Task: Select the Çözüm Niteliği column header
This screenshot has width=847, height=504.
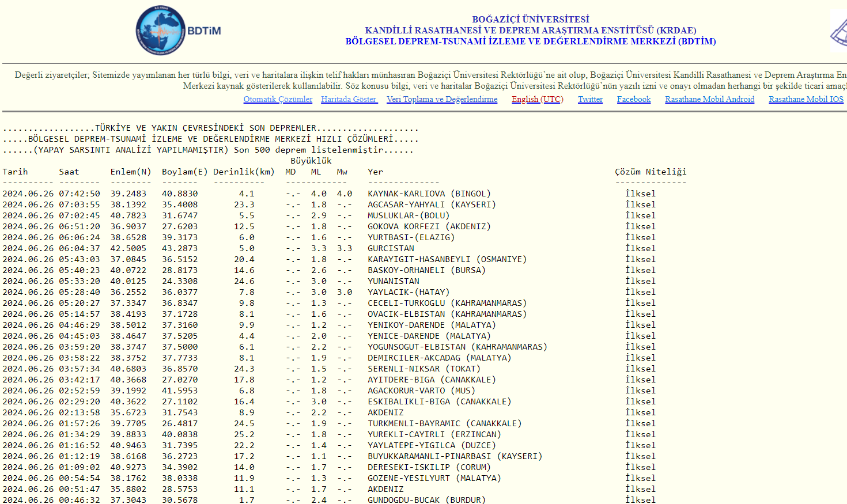Action: click(x=651, y=172)
